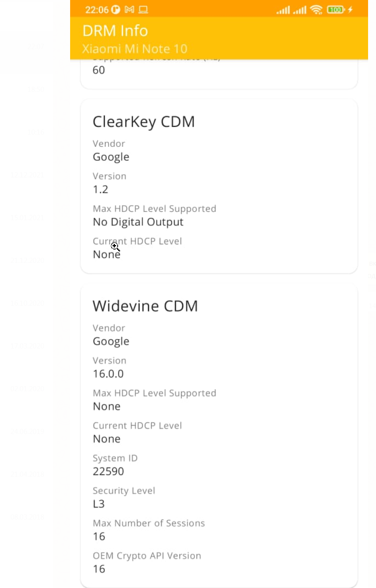
Task: Tap the Gmail notification icon in status bar
Action: click(x=129, y=10)
